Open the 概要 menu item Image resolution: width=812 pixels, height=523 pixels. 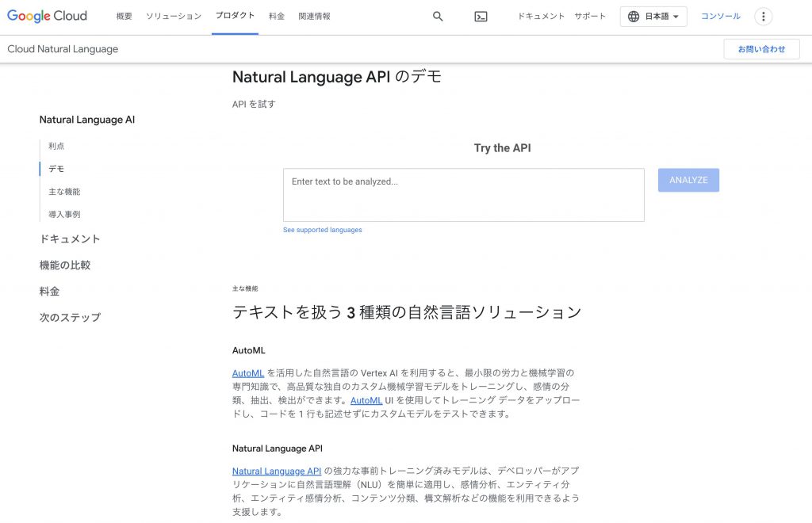pyautogui.click(x=124, y=17)
